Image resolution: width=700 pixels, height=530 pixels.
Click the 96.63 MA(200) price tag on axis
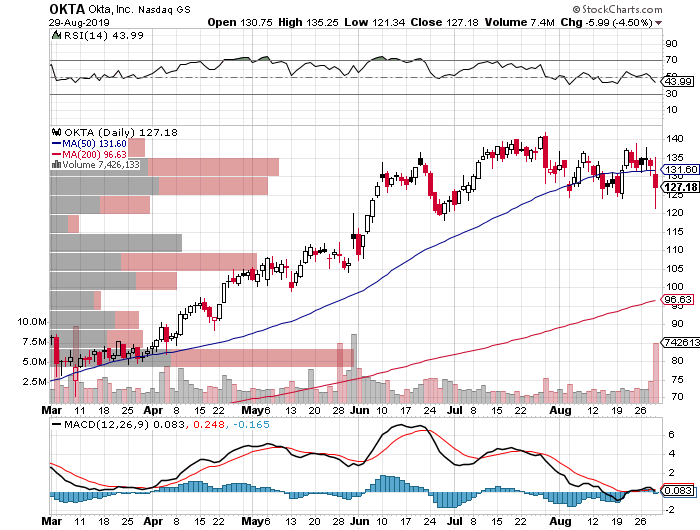678,300
